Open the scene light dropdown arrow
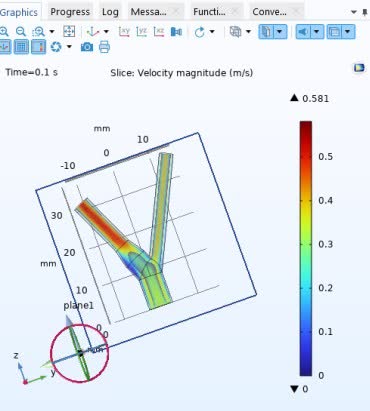 [317, 32]
